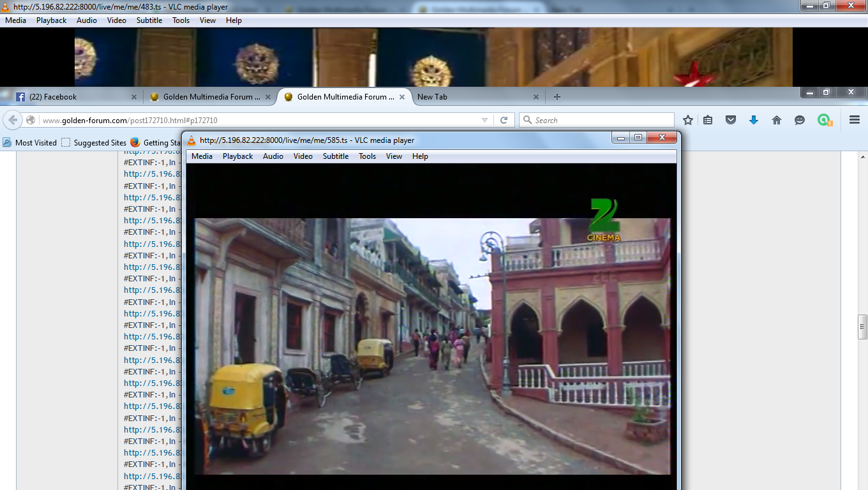The image size is (868, 490).
Task: Open the Most Visited bookmarks folder
Action: 29,142
